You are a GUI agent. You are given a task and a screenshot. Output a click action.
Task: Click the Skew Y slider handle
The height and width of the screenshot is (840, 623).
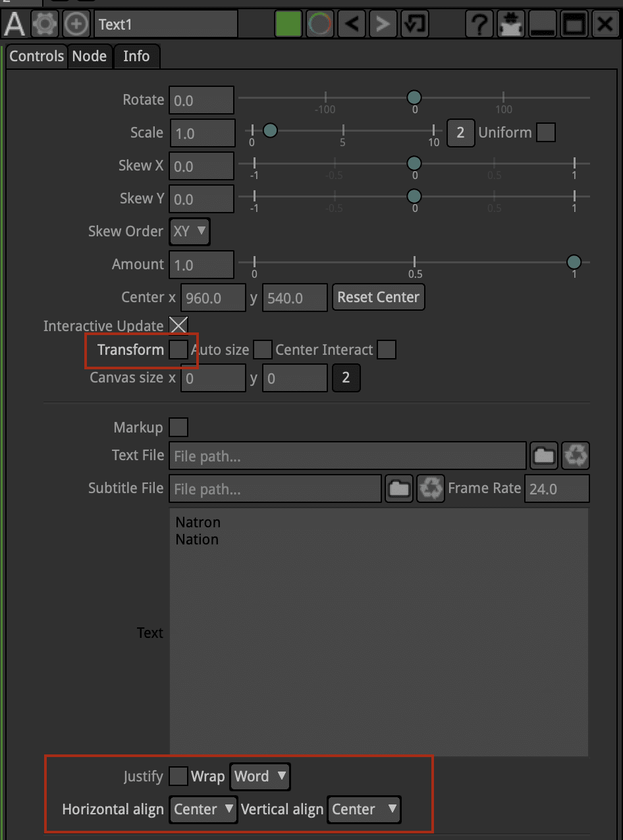click(414, 196)
